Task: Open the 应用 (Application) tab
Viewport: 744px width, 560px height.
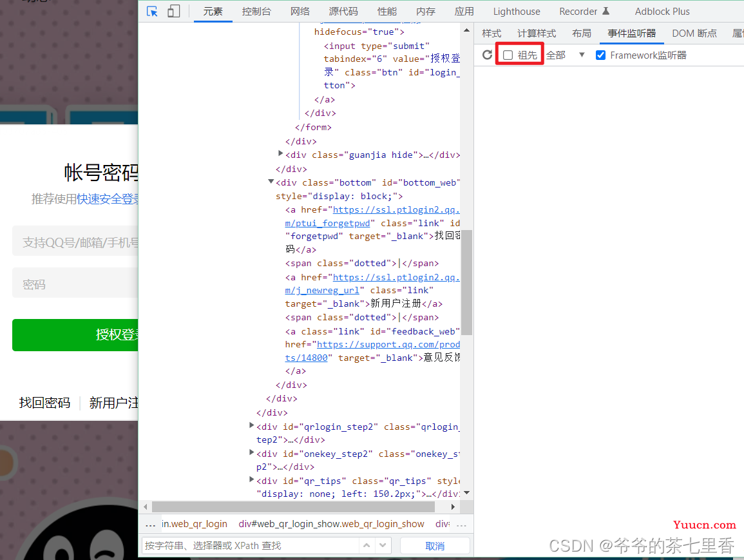Action: pos(464,12)
